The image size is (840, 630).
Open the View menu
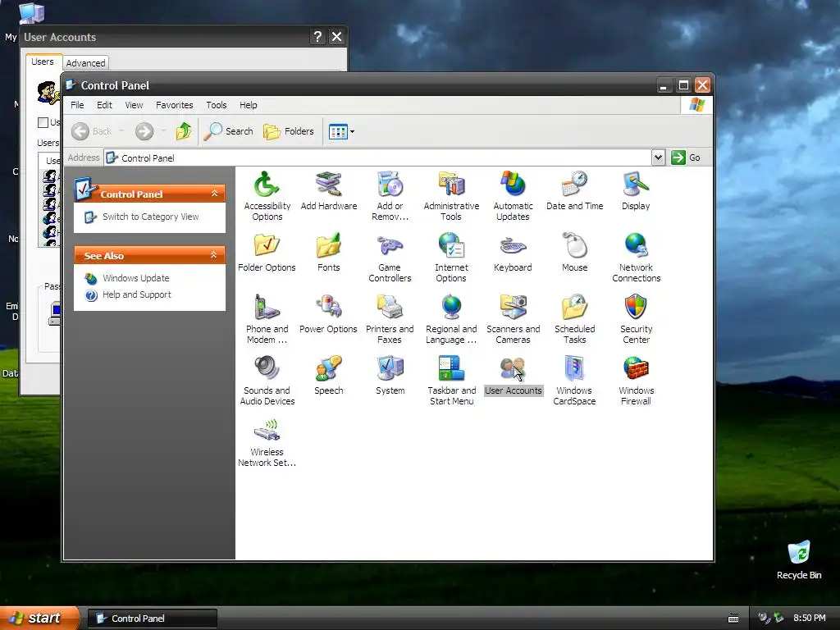134,105
